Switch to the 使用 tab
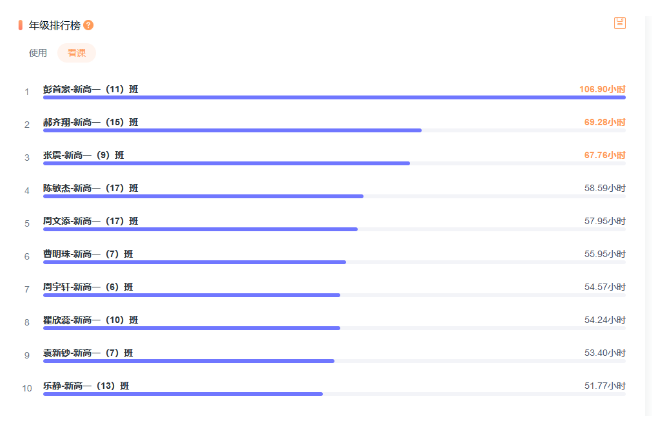This screenshot has width=652, height=424. click(38, 53)
